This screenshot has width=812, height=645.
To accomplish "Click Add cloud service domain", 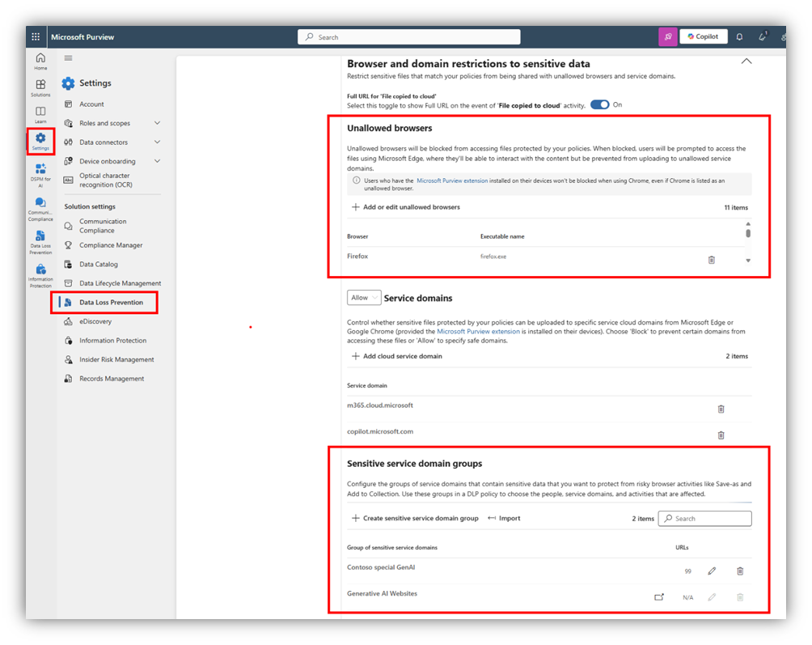I will (x=397, y=356).
